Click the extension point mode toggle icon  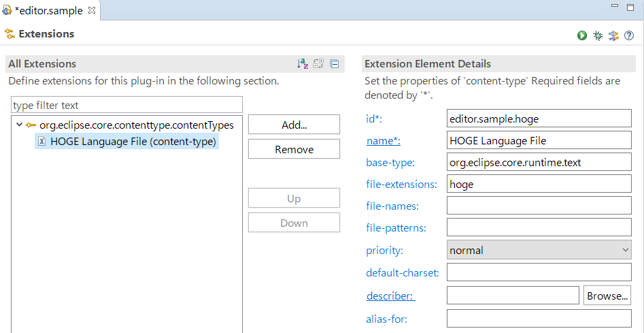318,64
